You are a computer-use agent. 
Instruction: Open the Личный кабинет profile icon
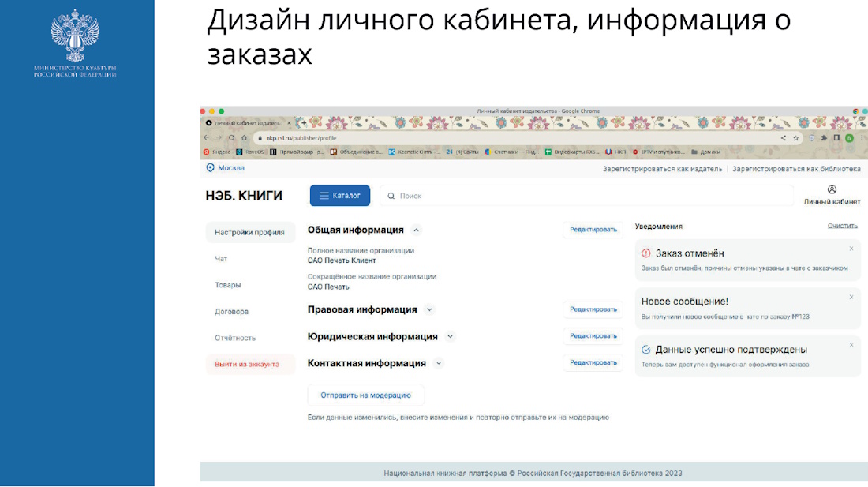tap(832, 189)
